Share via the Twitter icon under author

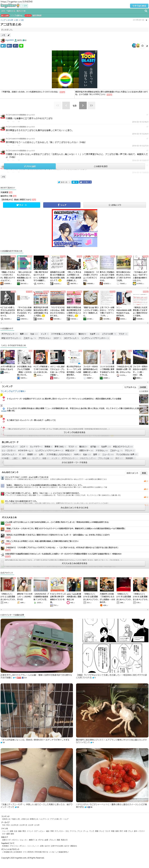3,45
